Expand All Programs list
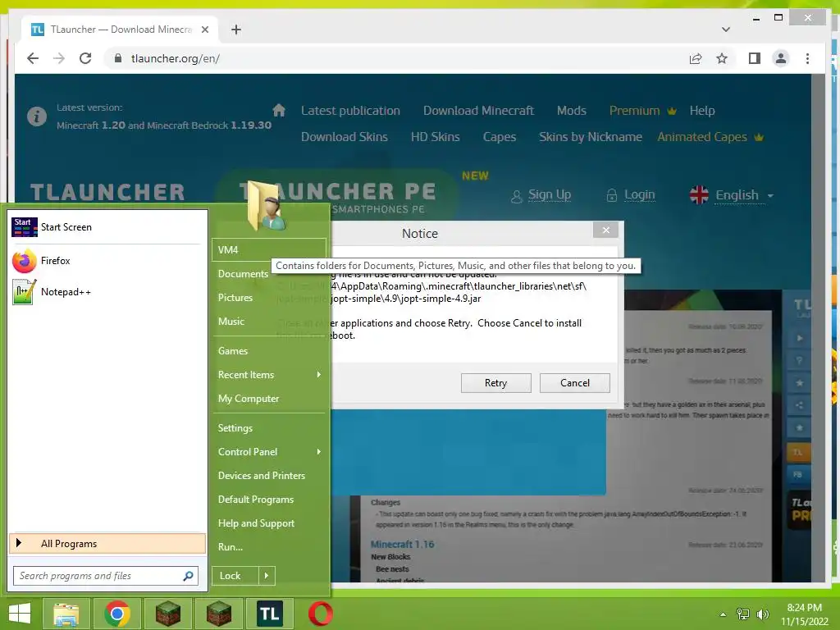 pyautogui.click(x=107, y=544)
